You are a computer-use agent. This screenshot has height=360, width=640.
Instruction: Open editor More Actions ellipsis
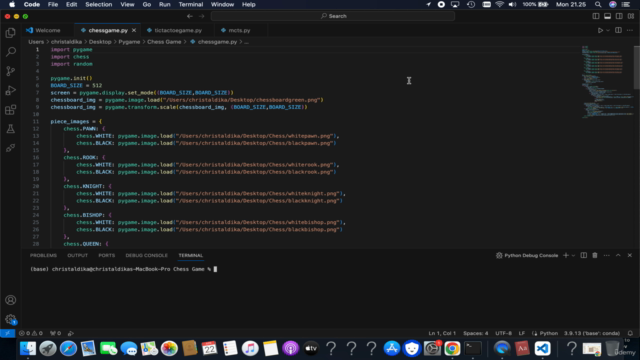click(x=630, y=31)
